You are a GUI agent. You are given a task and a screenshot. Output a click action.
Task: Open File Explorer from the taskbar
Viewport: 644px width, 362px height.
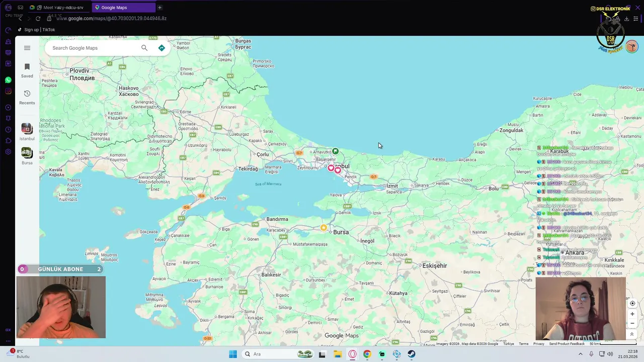337,354
